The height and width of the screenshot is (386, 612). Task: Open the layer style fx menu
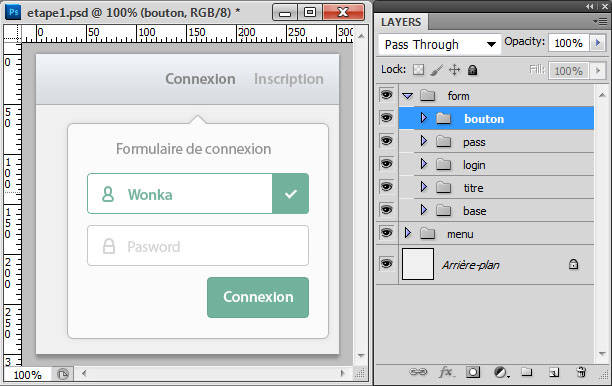446,372
